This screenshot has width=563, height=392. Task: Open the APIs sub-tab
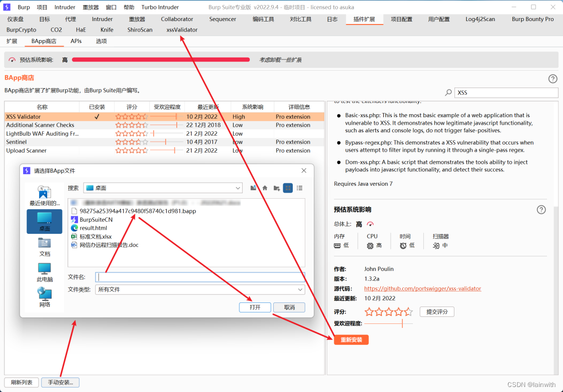[76, 42]
